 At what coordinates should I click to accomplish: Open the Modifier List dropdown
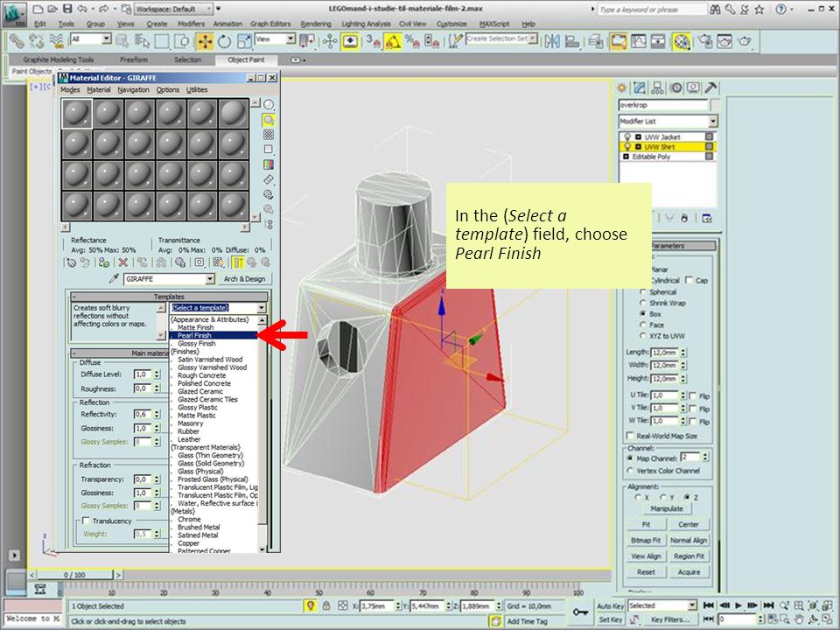point(713,121)
